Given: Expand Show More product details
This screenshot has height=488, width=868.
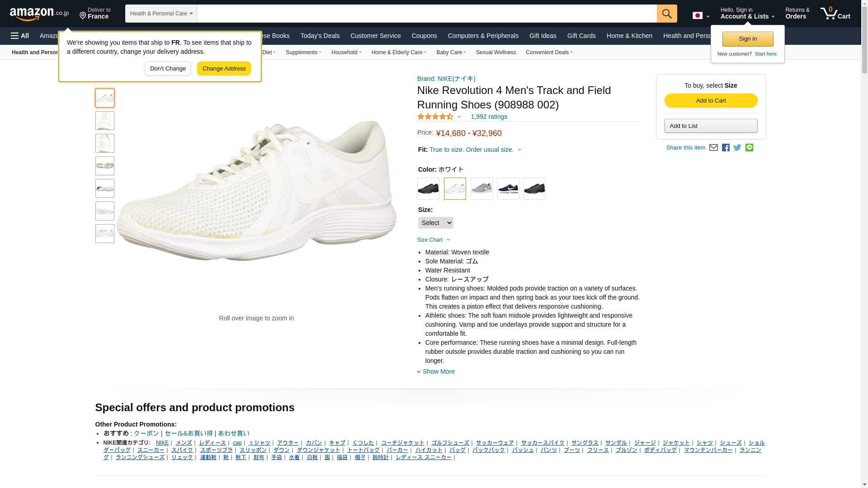Looking at the screenshot, I should point(438,371).
